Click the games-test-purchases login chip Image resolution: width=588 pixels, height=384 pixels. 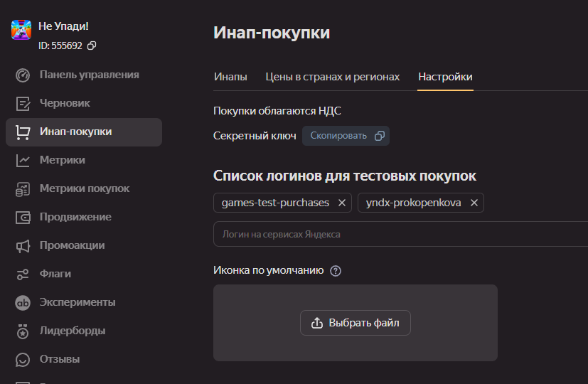282,203
